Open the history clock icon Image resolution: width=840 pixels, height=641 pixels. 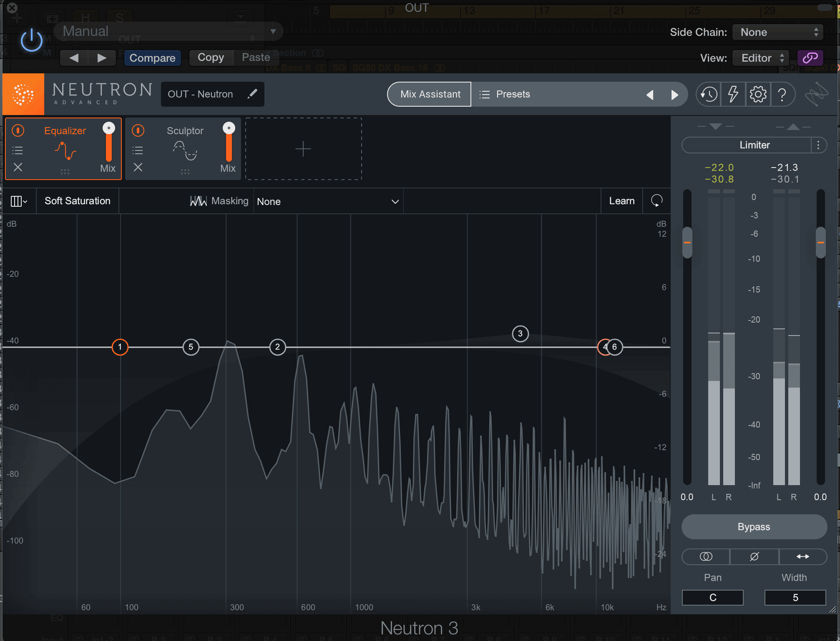pyautogui.click(x=709, y=94)
